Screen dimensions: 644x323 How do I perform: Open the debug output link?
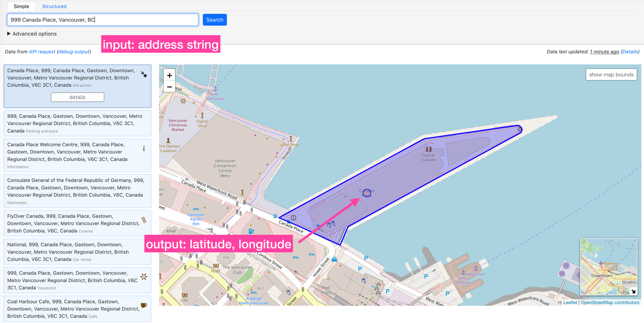pos(74,51)
